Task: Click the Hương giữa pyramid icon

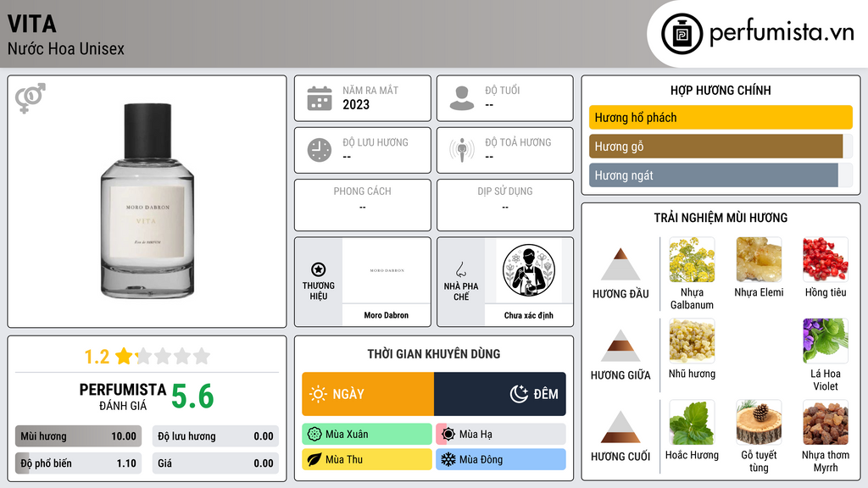Action: [620, 346]
